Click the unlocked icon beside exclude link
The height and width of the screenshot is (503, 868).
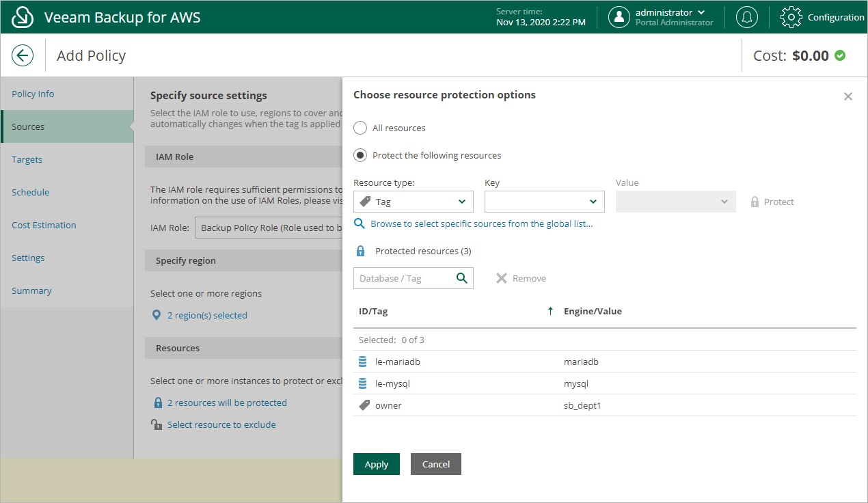click(157, 424)
